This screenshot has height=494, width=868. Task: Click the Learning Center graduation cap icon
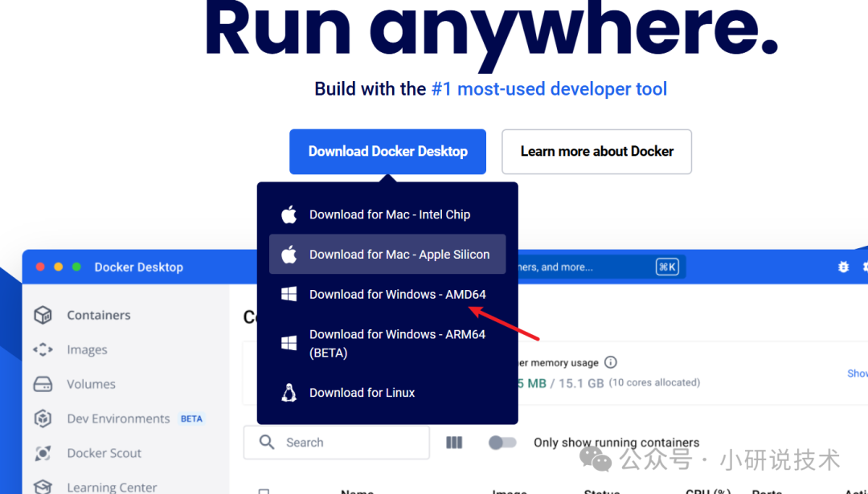[x=43, y=487]
